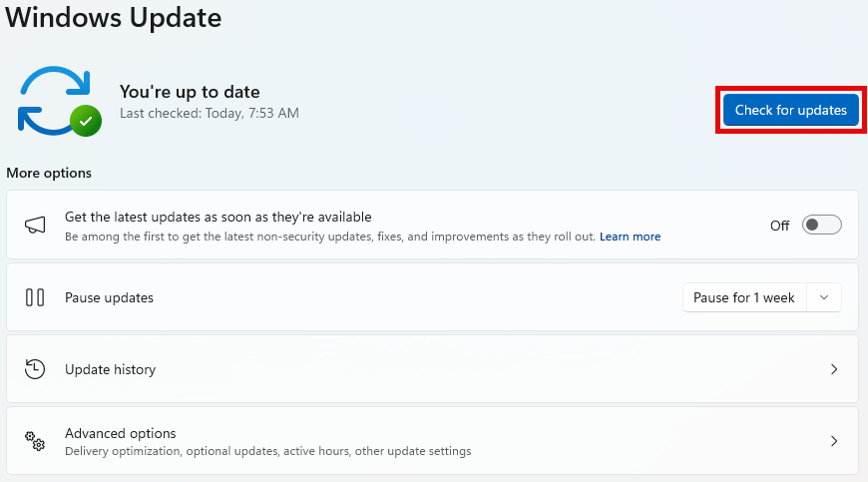
Task: Click the Pause updates label
Action: [109, 297]
